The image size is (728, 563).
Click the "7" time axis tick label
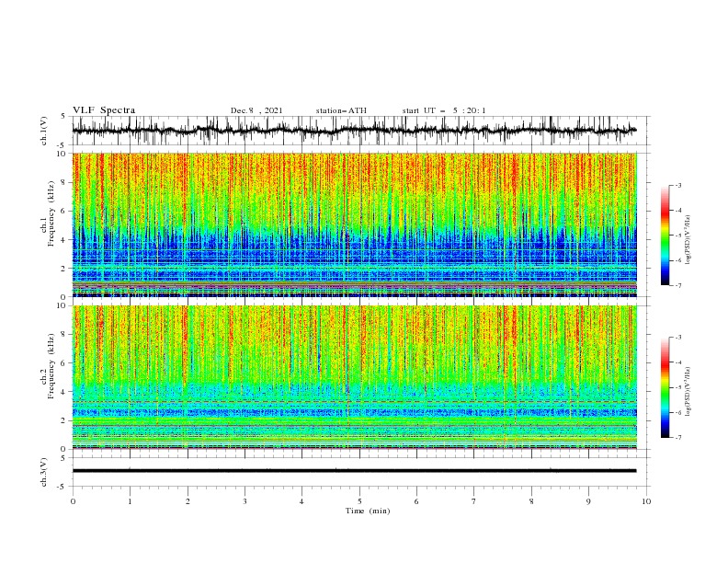474,501
